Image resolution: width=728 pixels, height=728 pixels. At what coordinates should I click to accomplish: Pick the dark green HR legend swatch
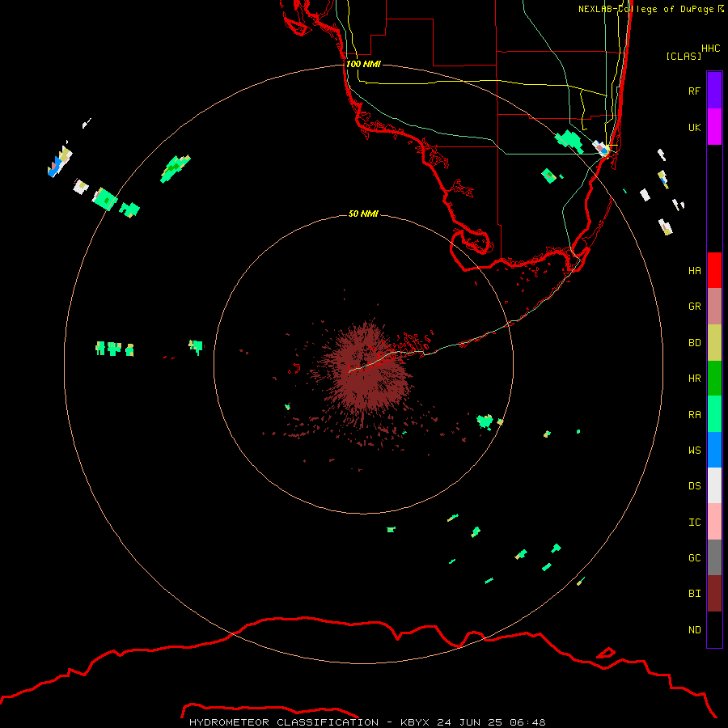tap(714, 379)
